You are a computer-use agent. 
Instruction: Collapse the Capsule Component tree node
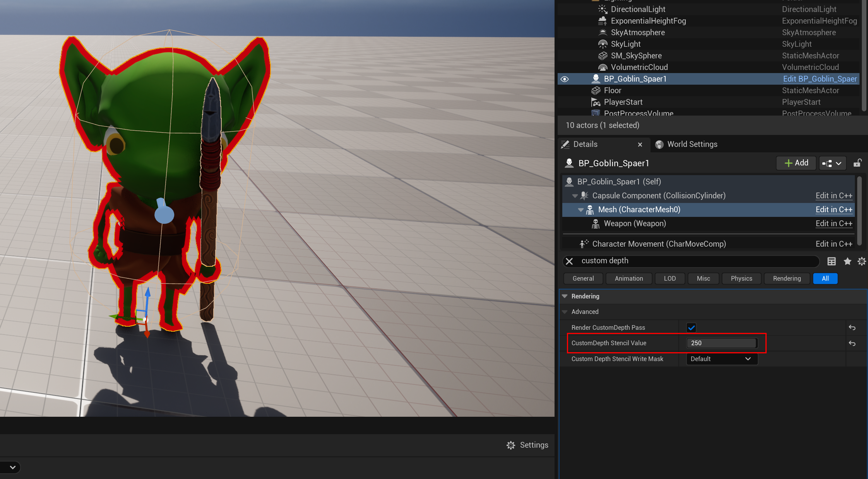[575, 196]
